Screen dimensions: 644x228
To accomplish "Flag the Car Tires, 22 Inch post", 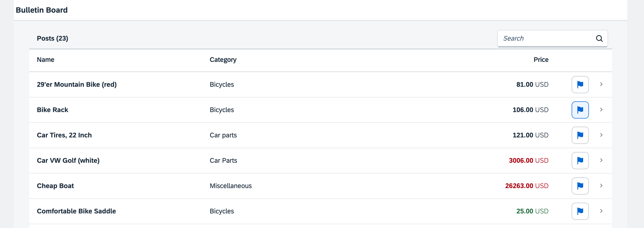I will point(580,135).
